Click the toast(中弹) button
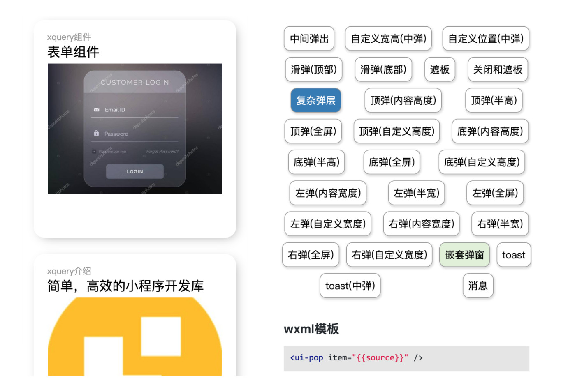The height and width of the screenshot is (392, 561). point(350,286)
